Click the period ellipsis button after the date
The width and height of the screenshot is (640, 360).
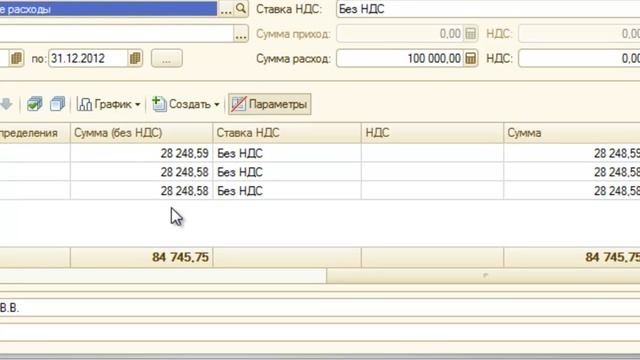point(167,58)
